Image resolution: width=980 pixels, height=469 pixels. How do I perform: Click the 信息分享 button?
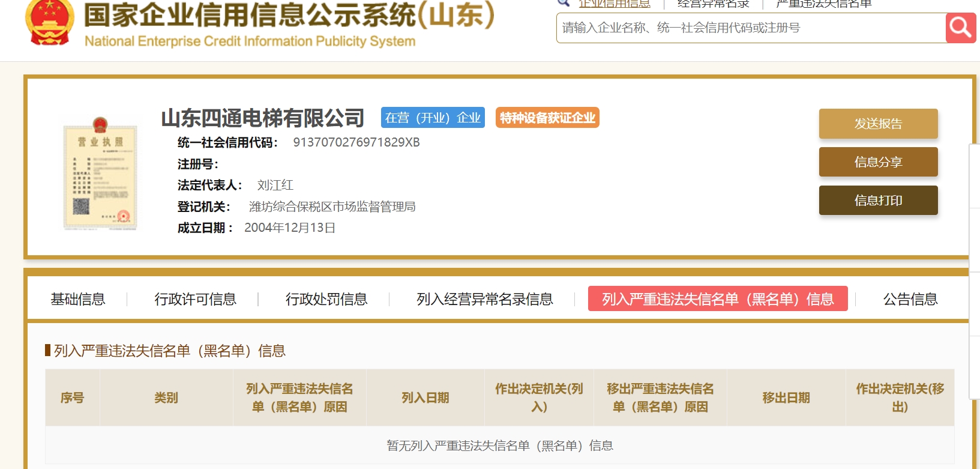point(878,162)
